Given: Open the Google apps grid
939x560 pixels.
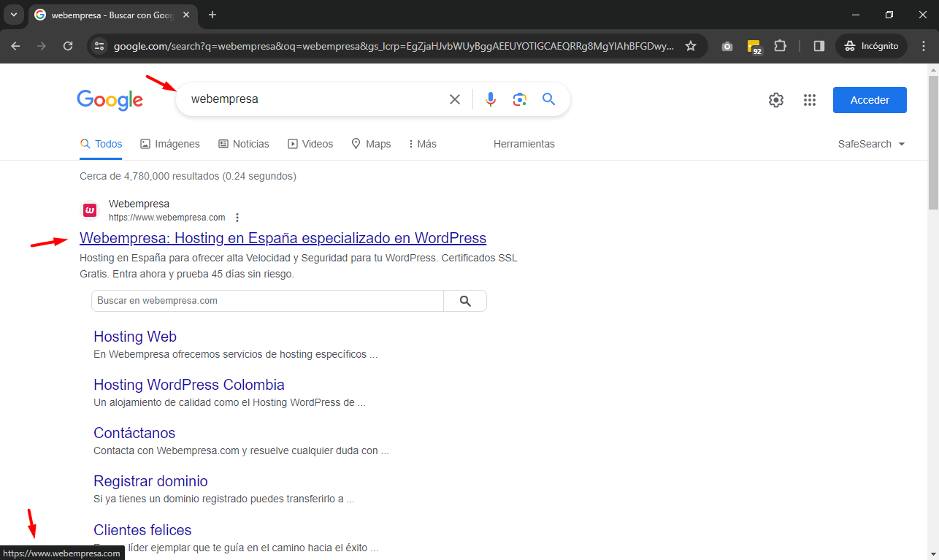Looking at the screenshot, I should (810, 100).
